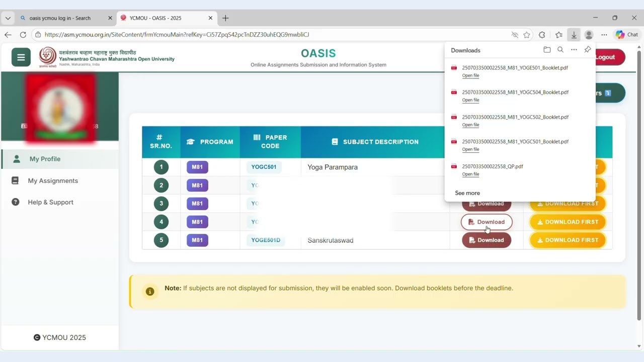Click serial number 5 circle

coord(162,240)
